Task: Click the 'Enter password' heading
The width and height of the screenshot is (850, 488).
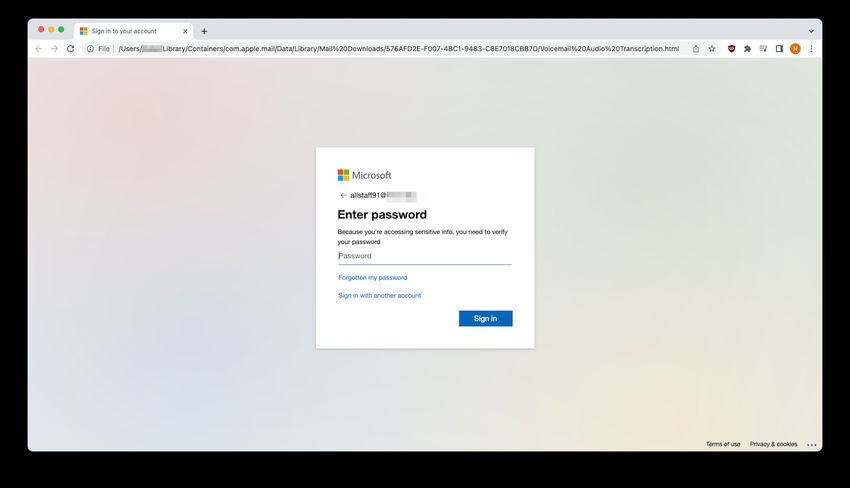Action: pyautogui.click(x=382, y=215)
